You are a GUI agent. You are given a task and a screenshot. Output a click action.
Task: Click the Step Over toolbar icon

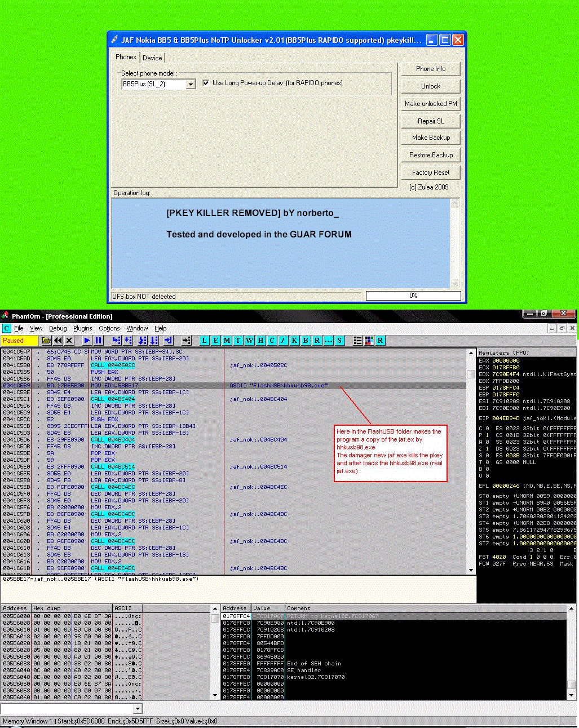(128, 341)
